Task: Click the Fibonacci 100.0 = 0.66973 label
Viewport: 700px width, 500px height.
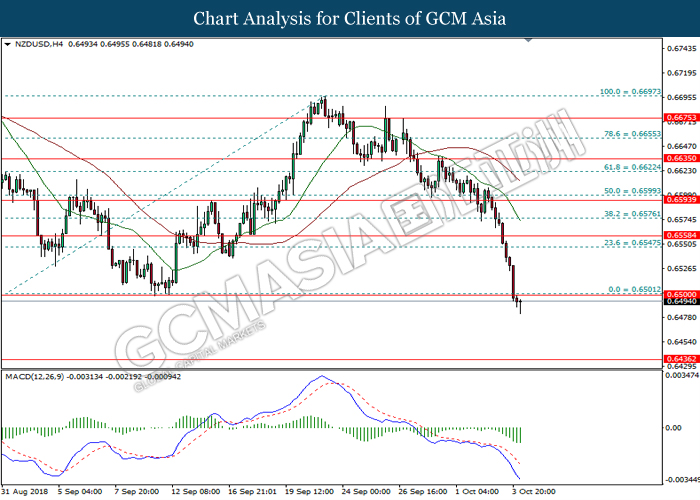Action: point(630,92)
